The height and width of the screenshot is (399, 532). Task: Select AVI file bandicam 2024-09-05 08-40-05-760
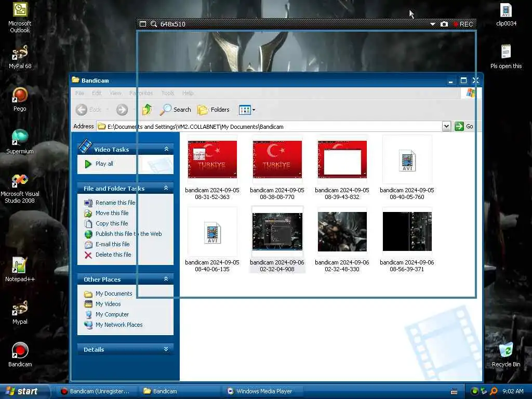(407, 160)
